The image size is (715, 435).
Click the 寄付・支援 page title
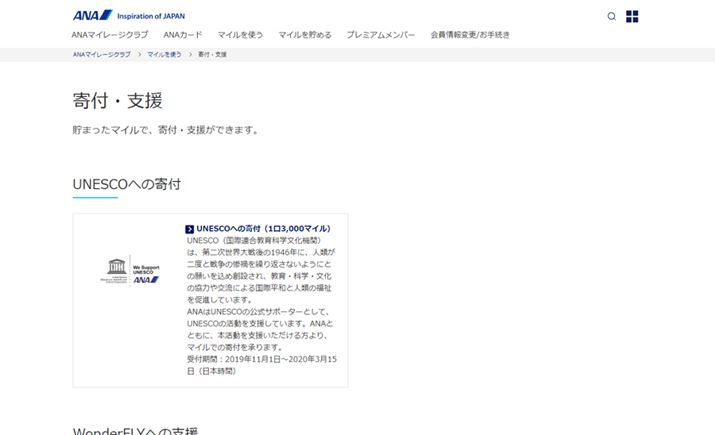point(118,100)
